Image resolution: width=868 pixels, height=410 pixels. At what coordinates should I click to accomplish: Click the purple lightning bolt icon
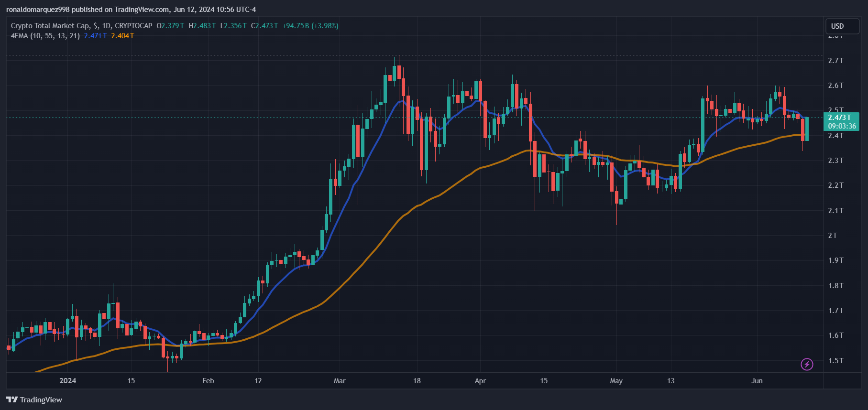tap(807, 365)
